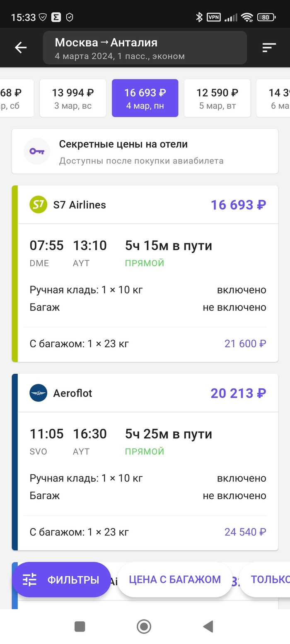Image resolution: width=290 pixels, height=644 pixels.
Task: Expand the S7 flight card details
Action: 145,273
